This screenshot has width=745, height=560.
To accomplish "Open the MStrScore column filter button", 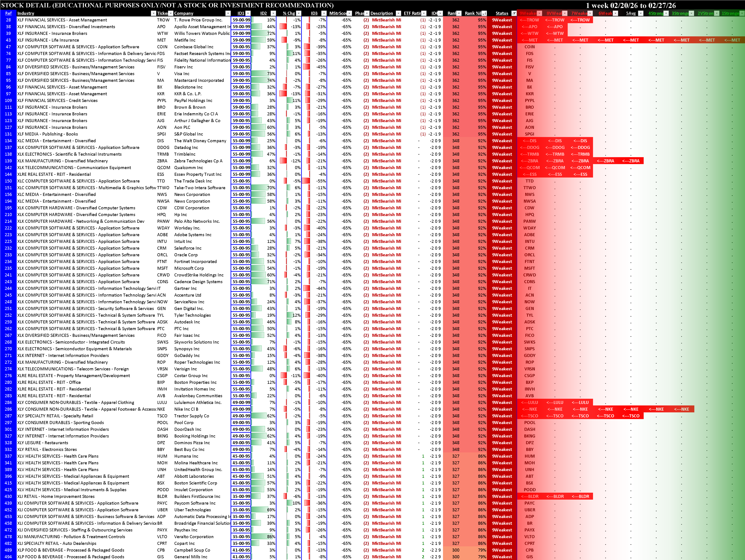I will (x=349, y=13).
